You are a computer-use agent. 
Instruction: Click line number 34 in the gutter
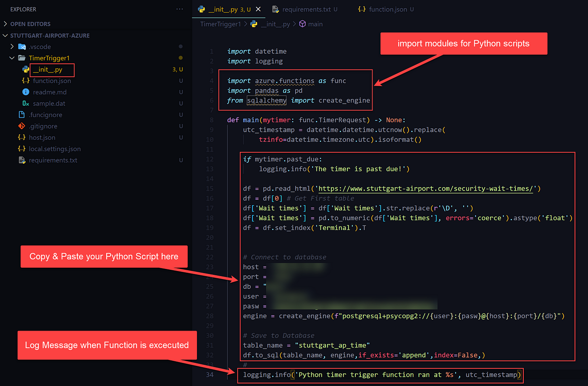click(x=210, y=375)
